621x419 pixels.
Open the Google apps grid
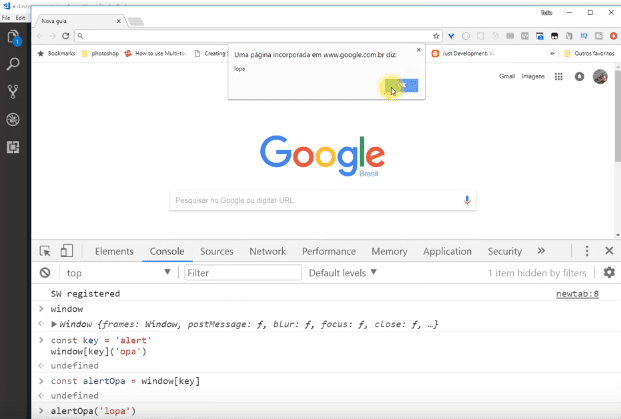click(x=558, y=77)
